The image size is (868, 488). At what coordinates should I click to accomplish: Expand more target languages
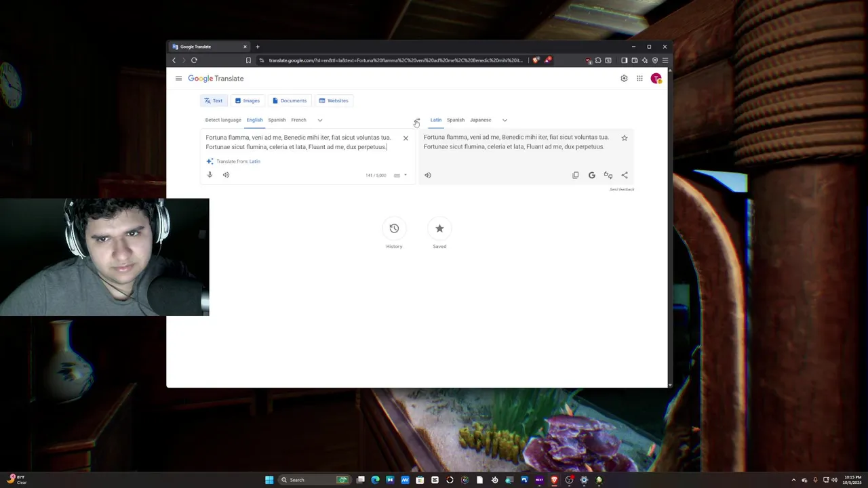[x=505, y=120]
